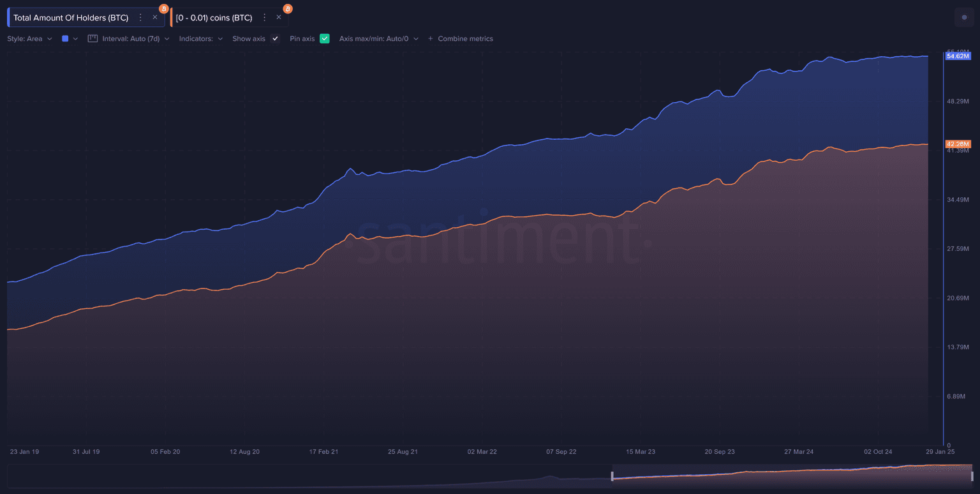
Task: Select the Total Amount Of Holders (BTC) tab
Action: pyautogui.click(x=70, y=18)
